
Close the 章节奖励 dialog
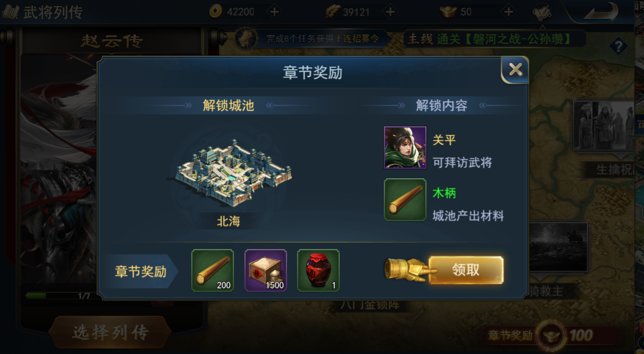coord(515,70)
